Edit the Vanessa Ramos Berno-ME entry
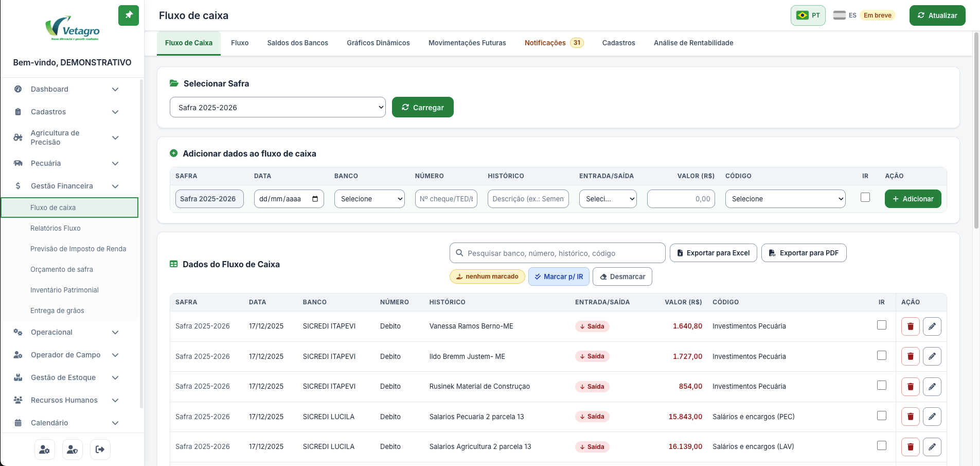 tap(932, 326)
